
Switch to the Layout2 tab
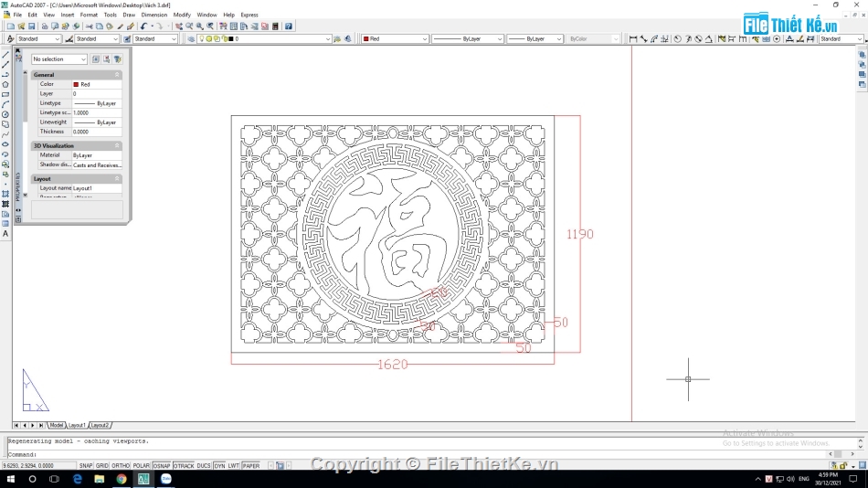tap(100, 426)
